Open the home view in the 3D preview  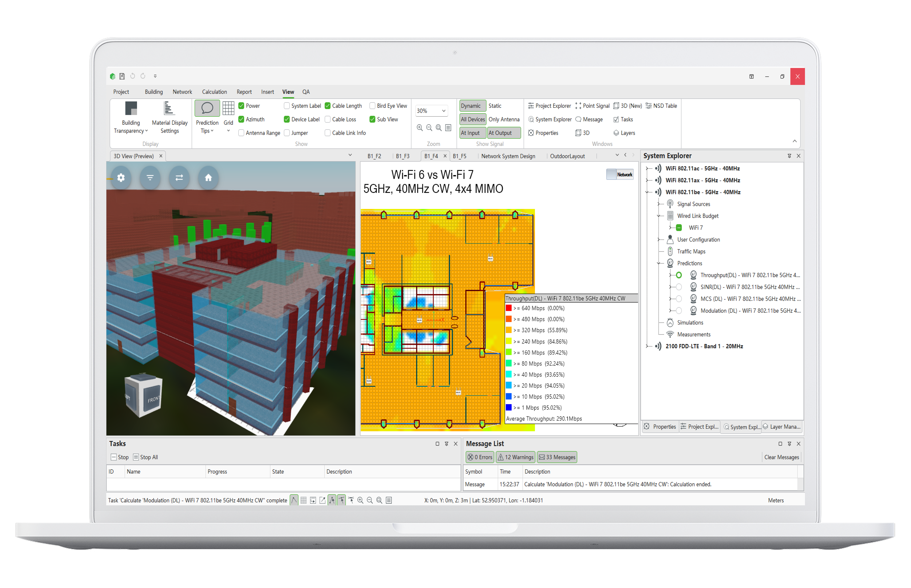(208, 178)
